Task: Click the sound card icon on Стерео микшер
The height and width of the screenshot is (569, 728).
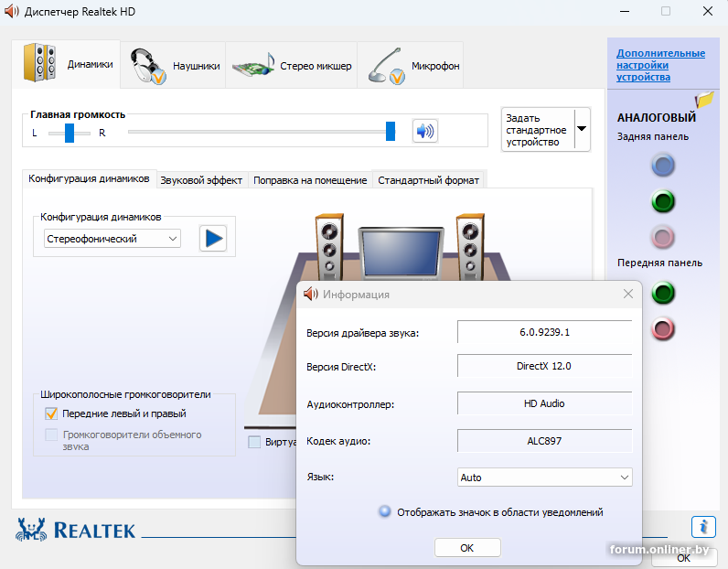Action: (x=253, y=66)
